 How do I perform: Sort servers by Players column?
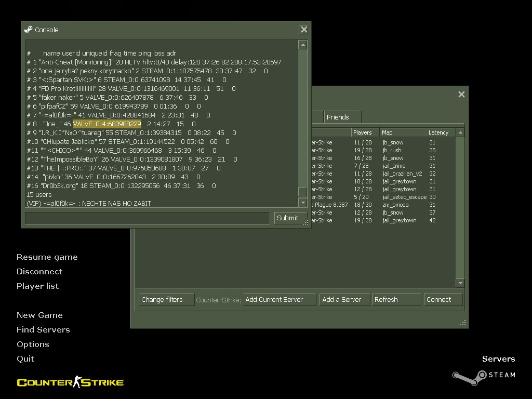(365, 132)
